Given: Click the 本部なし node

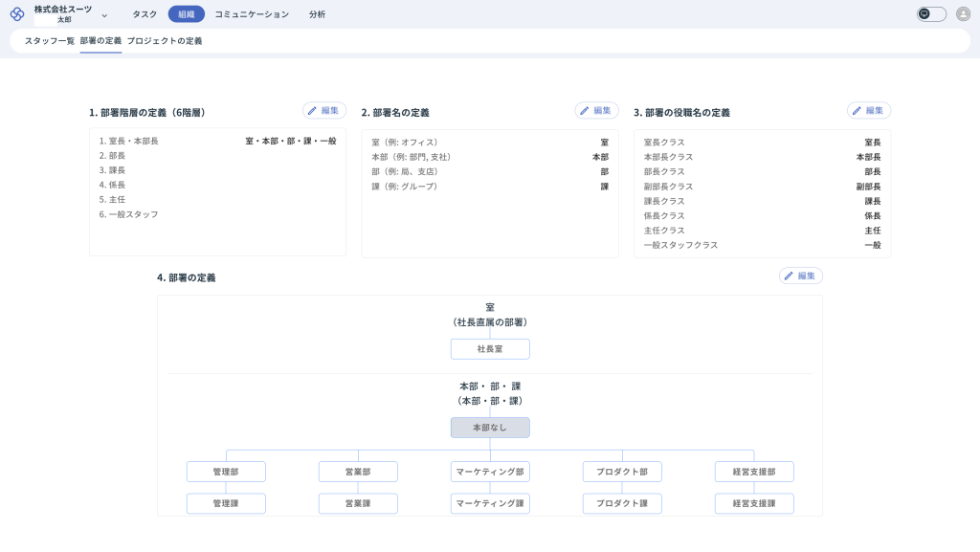Looking at the screenshot, I should pyautogui.click(x=490, y=428).
